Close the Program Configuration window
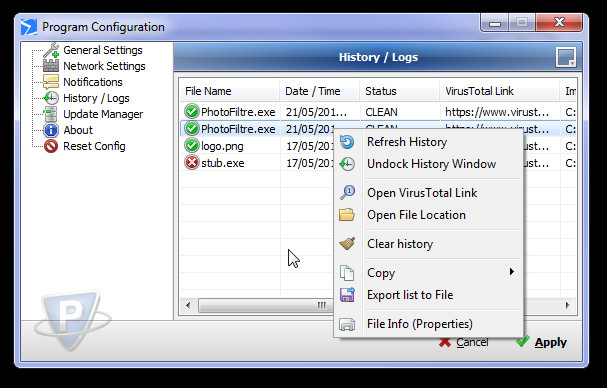The height and width of the screenshot is (388, 607). coord(559,22)
